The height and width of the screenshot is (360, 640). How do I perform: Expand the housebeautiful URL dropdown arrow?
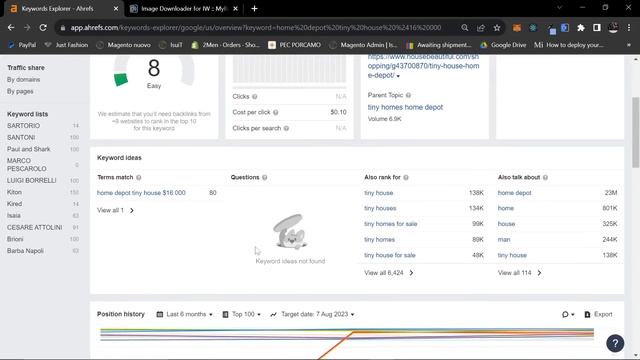click(x=398, y=76)
